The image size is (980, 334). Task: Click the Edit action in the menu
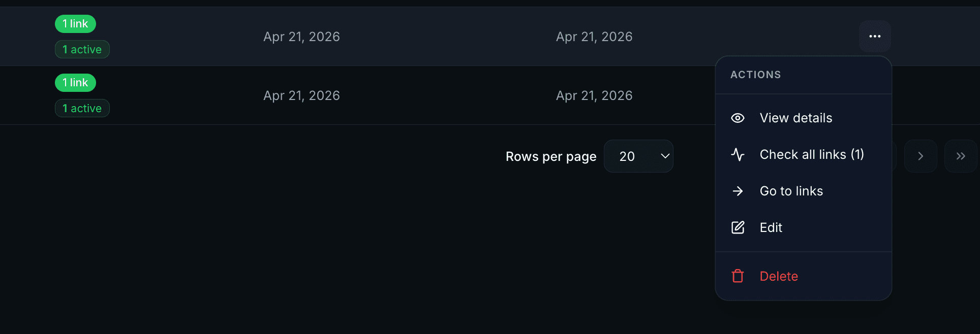771,227
